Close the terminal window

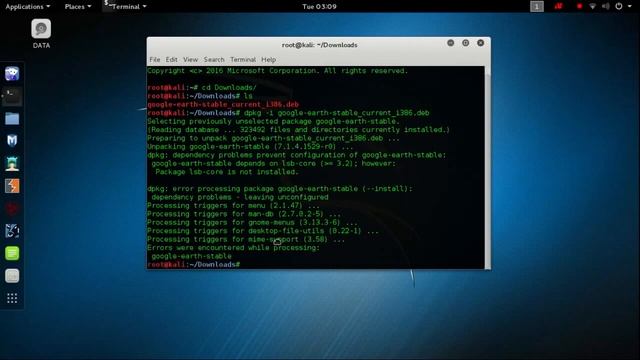[480, 43]
